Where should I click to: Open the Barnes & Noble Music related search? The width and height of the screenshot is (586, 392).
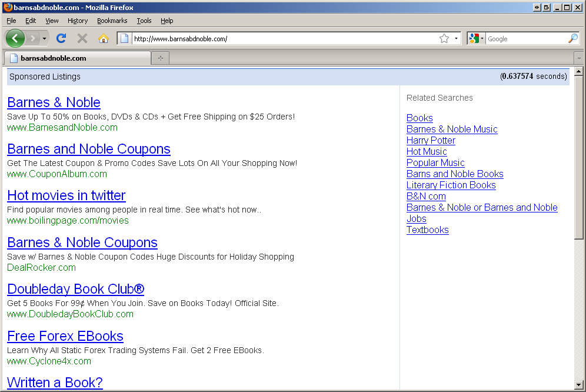[x=452, y=129]
